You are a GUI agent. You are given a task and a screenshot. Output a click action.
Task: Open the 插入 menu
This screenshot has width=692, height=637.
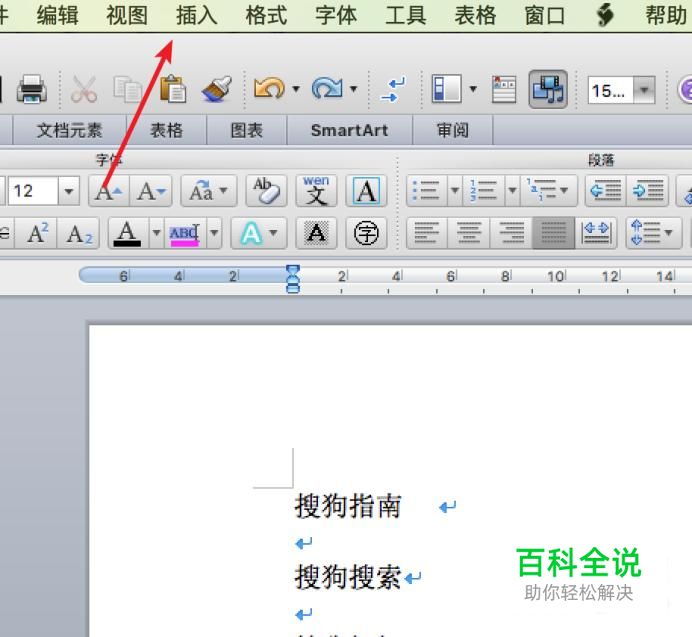[x=197, y=15]
